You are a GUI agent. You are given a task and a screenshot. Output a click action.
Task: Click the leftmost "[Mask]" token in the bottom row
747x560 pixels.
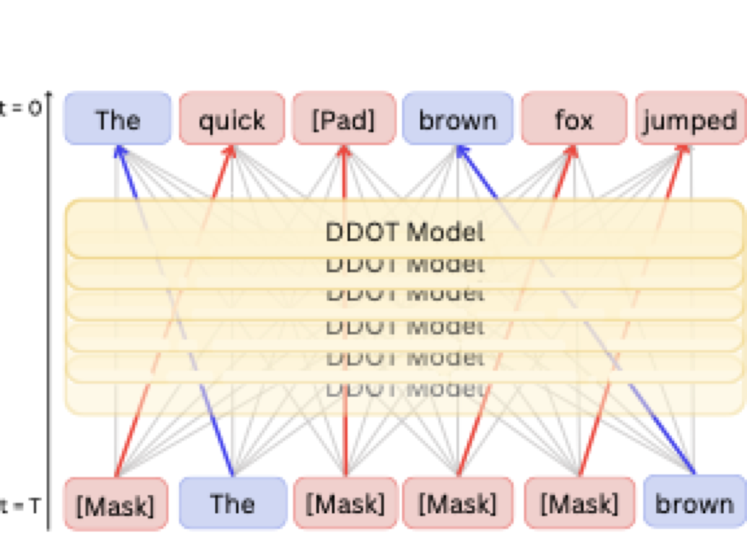115,504
